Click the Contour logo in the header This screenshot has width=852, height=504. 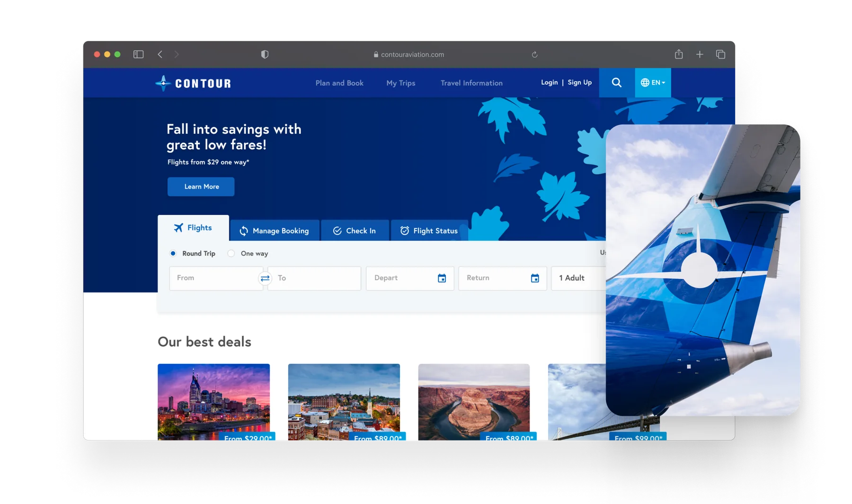click(193, 83)
